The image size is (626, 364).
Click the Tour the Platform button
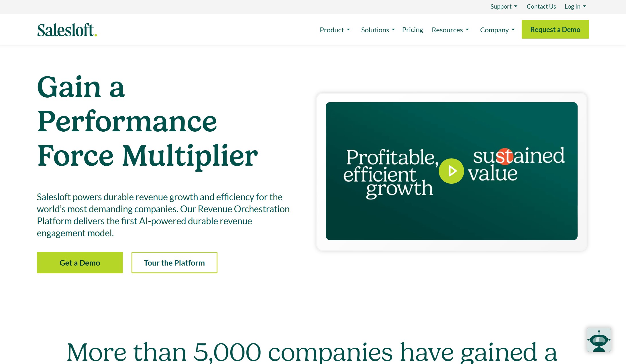point(174,262)
